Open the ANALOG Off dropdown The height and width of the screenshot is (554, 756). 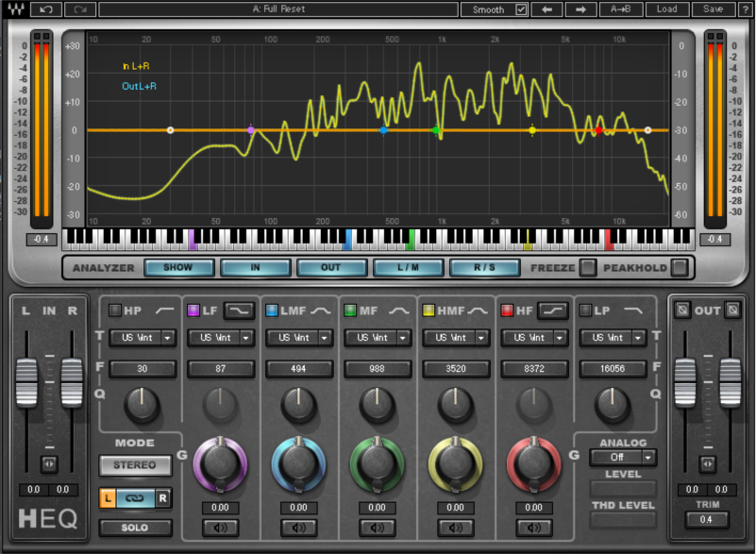[x=622, y=457]
